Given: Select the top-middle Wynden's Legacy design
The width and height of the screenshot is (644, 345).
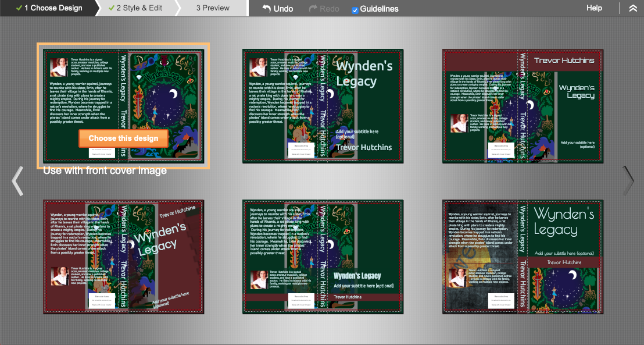Looking at the screenshot, I should (x=323, y=106).
